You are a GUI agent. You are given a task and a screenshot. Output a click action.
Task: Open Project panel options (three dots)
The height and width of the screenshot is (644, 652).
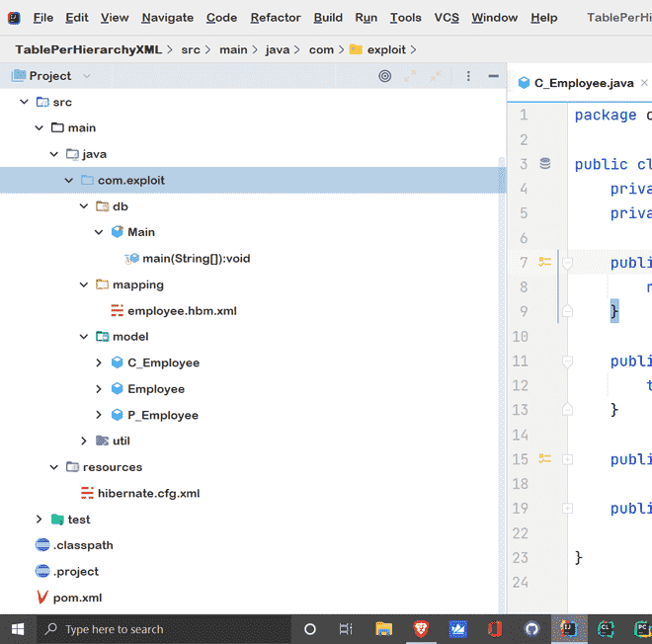468,76
